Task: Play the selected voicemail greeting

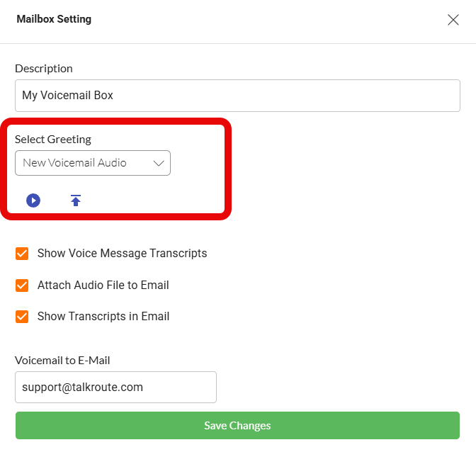Action: (33, 200)
